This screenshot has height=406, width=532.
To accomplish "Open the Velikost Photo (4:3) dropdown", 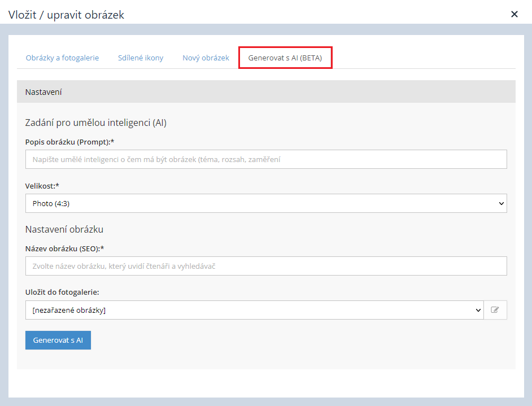I will coord(266,203).
